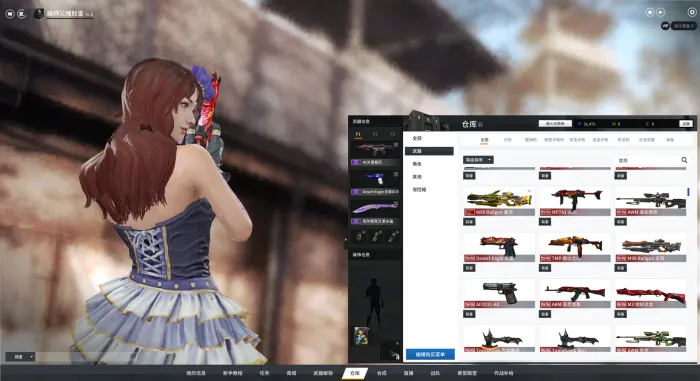Click the blue button below category list
The width and height of the screenshot is (700, 381).
click(430, 354)
